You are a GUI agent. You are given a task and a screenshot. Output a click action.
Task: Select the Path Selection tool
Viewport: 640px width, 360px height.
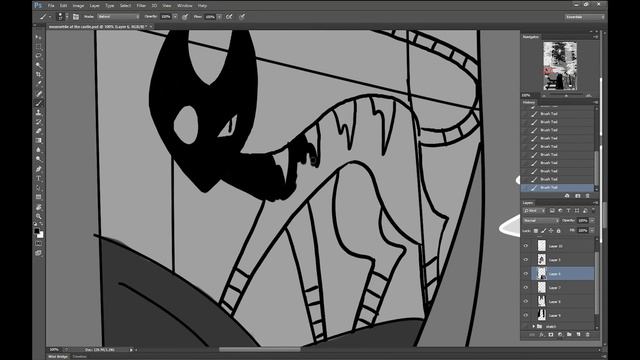click(x=38, y=188)
